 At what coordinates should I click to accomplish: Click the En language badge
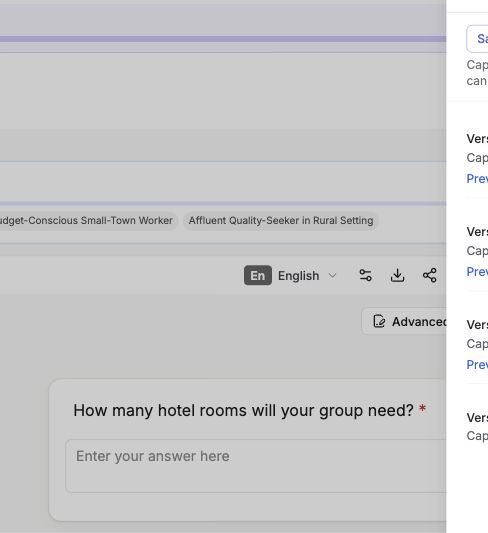click(258, 275)
